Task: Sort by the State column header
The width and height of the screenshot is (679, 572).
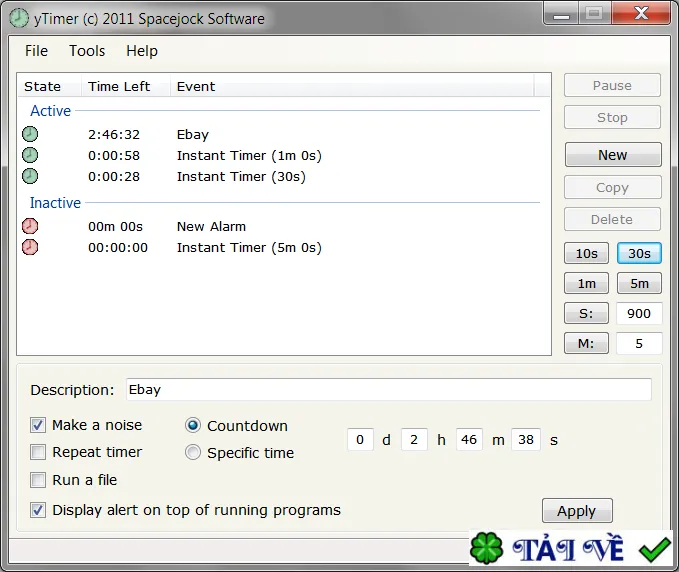Action: (49, 86)
